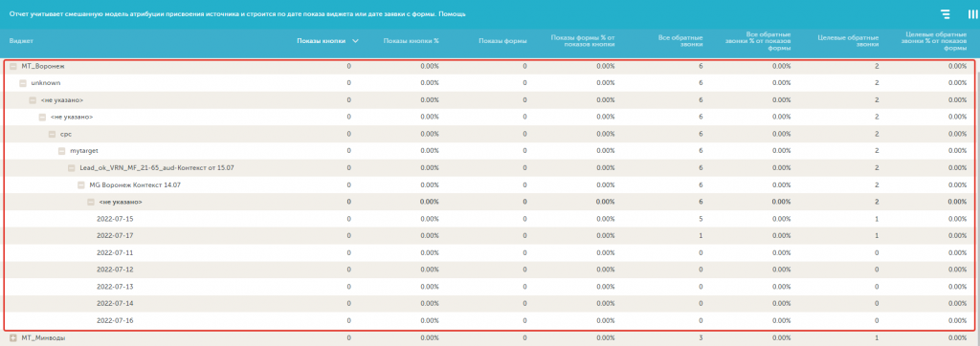This screenshot has height=346, width=980.
Task: Open the grouping settings icon in header
Action: 945,13
